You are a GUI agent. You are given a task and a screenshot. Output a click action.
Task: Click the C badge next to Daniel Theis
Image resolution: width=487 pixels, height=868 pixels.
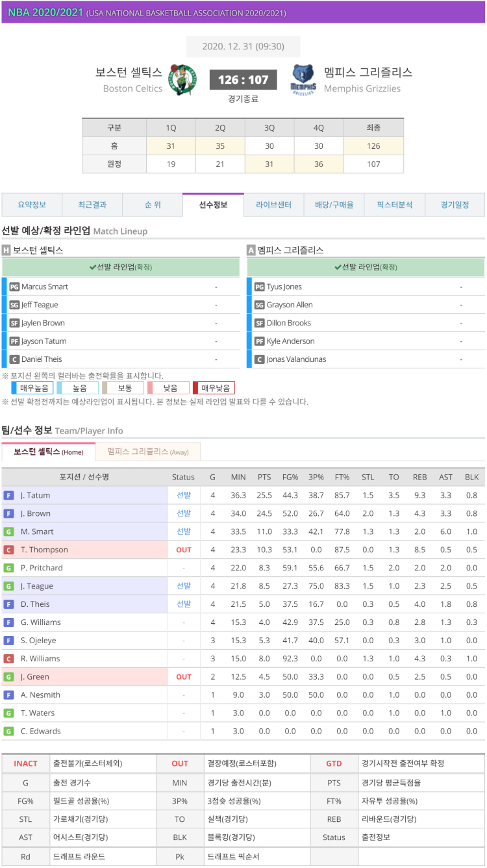point(14,359)
